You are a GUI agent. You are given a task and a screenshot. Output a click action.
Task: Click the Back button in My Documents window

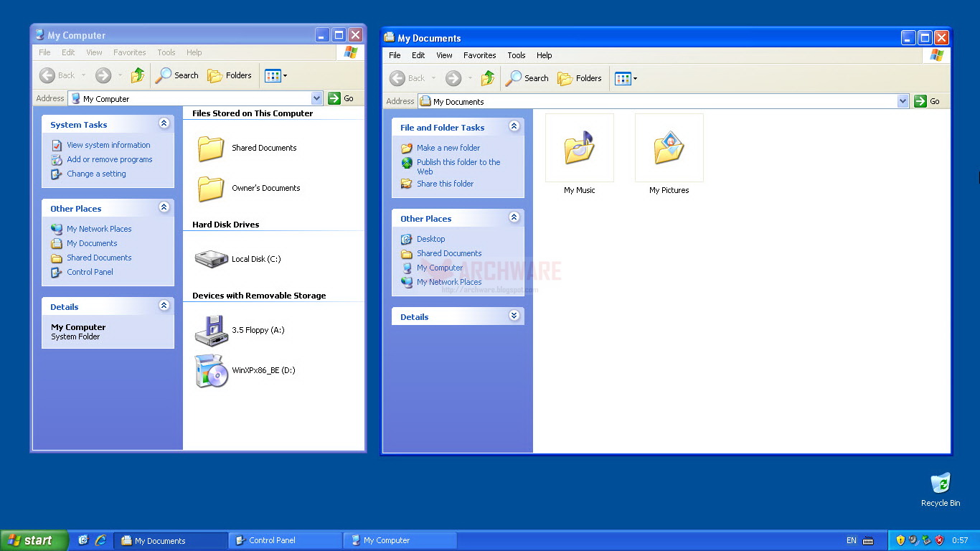coord(407,78)
